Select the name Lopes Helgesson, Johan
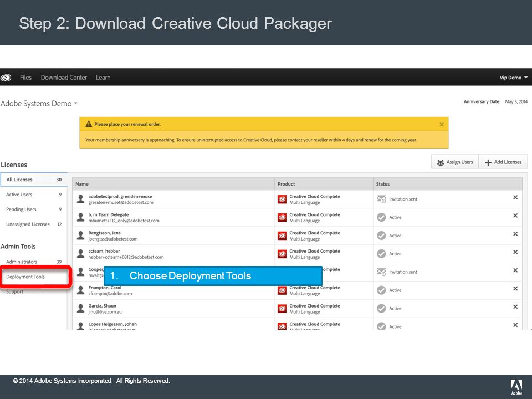 click(x=112, y=324)
